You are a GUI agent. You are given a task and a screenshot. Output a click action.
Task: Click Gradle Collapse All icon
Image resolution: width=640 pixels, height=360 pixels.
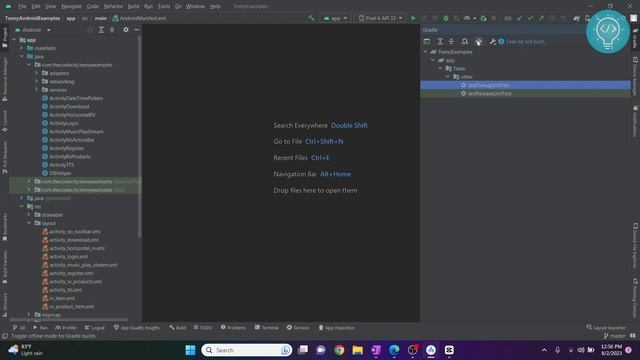[451, 41]
